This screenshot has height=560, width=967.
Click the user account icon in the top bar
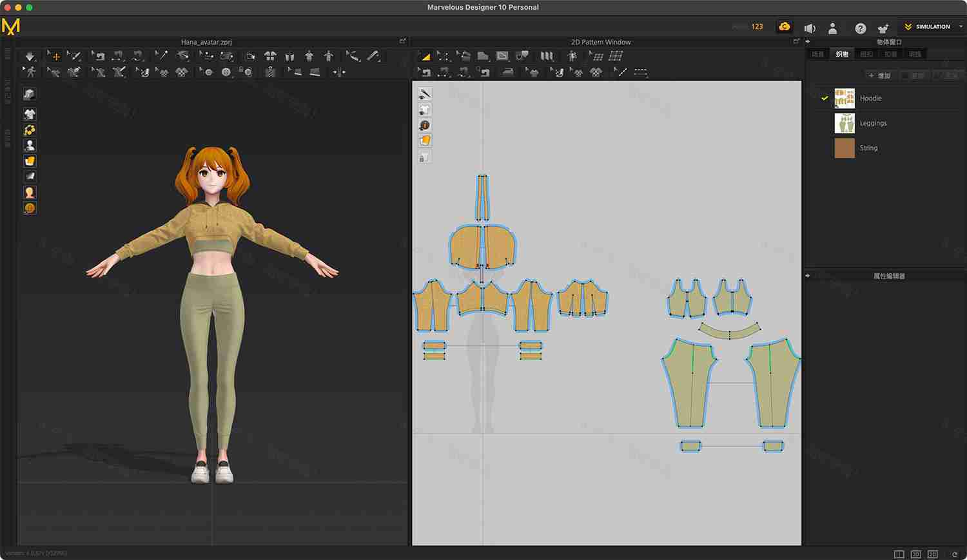click(833, 28)
